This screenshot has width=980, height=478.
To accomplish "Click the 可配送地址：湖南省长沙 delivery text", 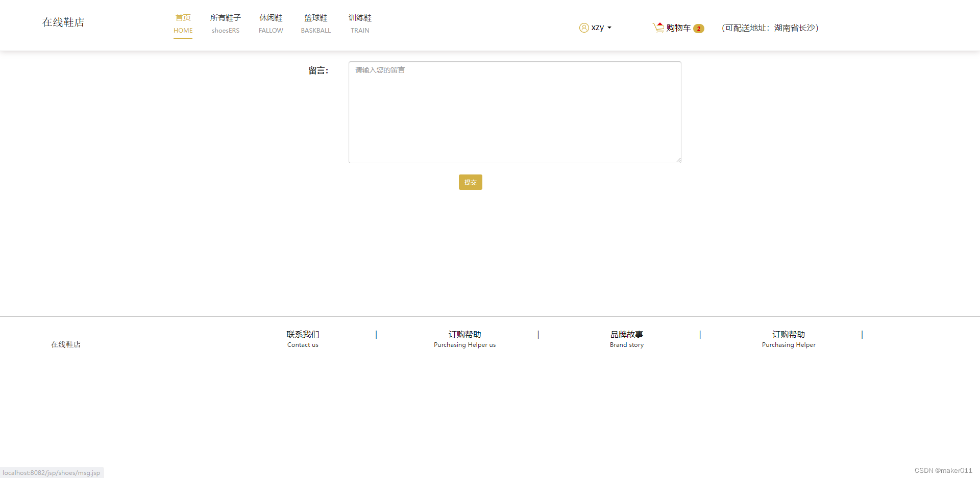I will pos(770,28).
